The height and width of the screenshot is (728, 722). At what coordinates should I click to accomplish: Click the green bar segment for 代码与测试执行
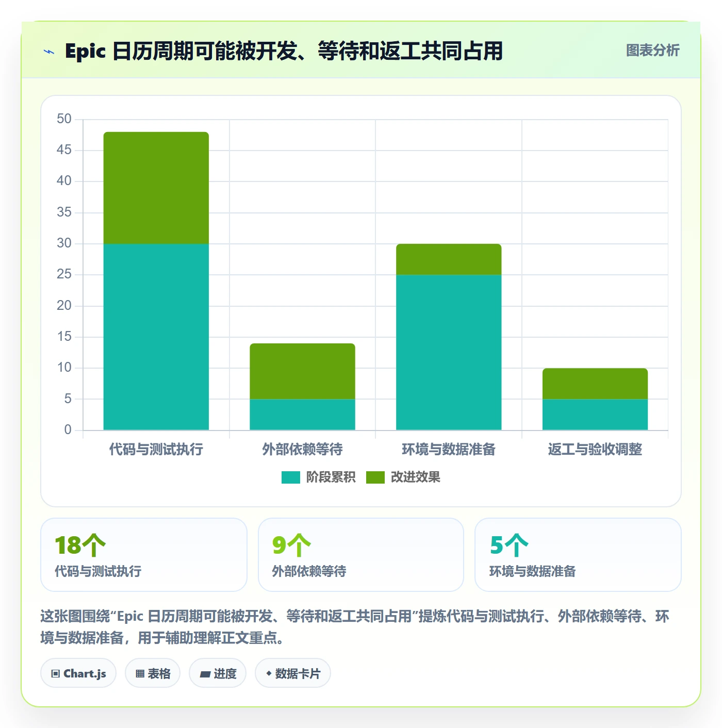[x=156, y=188]
